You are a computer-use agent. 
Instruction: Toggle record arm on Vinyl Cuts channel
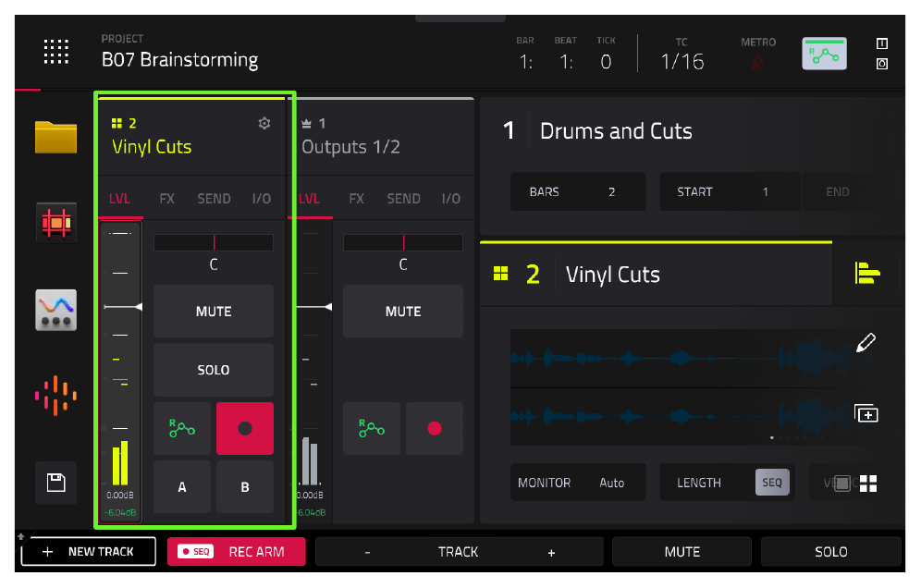pos(245,428)
